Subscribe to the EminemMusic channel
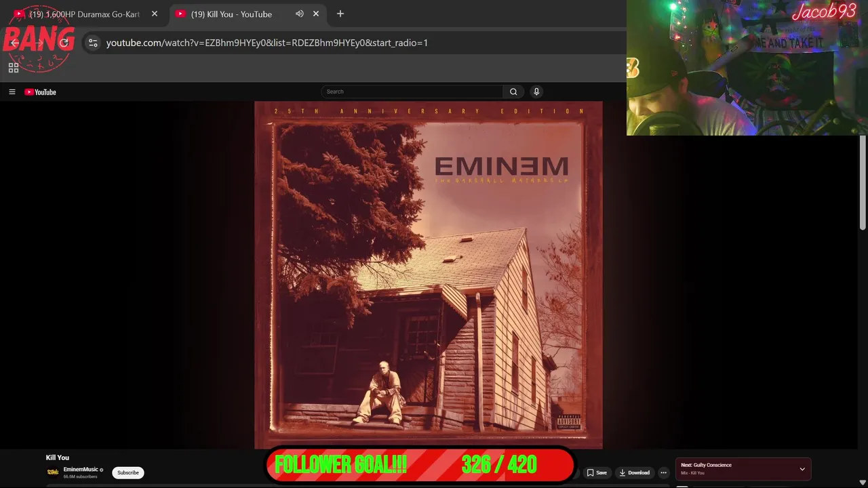The height and width of the screenshot is (488, 868). pos(127,472)
